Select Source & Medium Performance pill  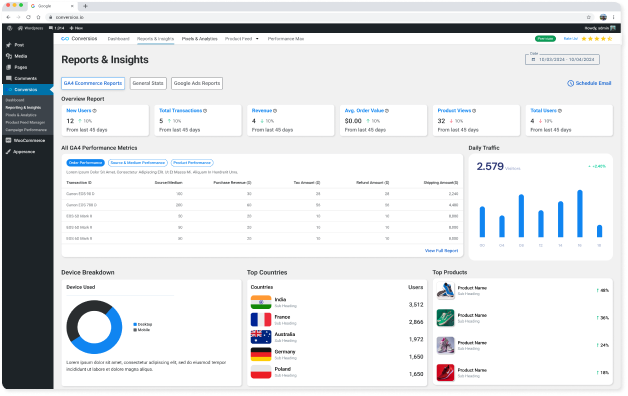(x=138, y=163)
